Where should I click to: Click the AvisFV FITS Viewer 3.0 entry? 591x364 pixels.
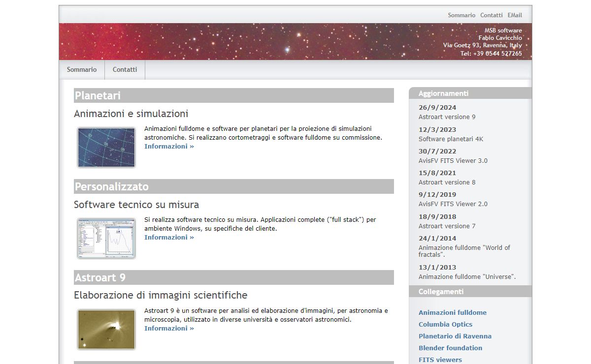(453, 161)
